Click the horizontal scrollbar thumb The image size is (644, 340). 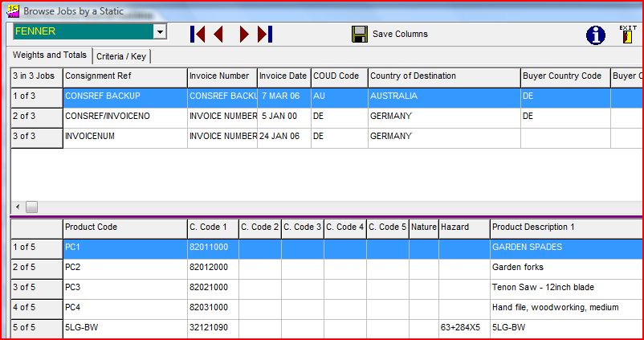click(32, 207)
